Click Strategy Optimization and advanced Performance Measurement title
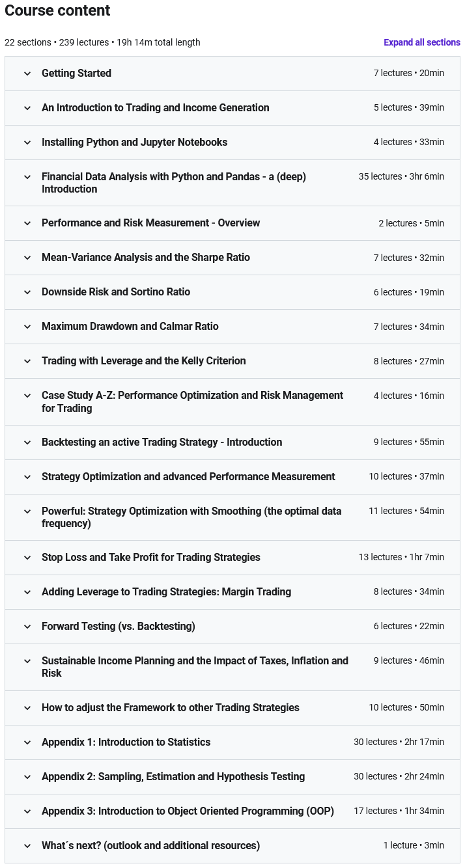465x868 pixels. click(188, 477)
